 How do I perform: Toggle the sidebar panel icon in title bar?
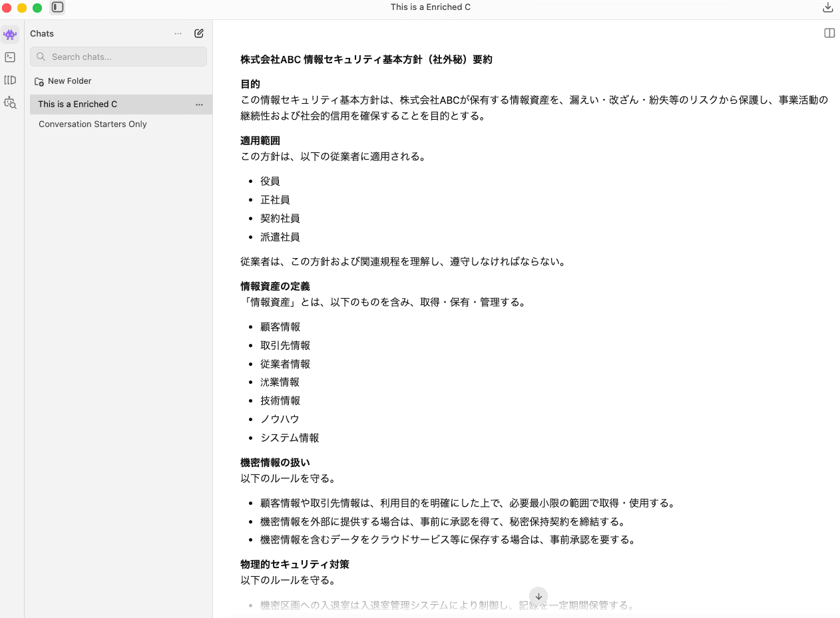(x=58, y=7)
